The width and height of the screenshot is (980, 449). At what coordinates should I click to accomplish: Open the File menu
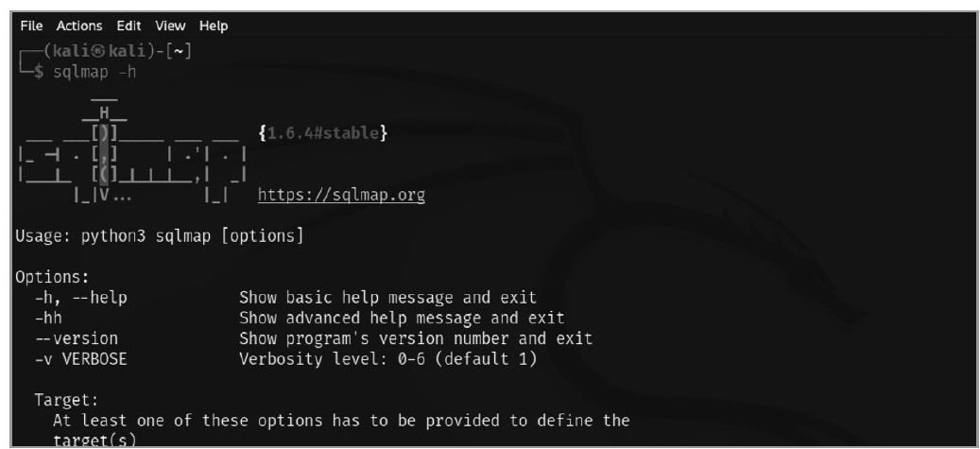tap(31, 26)
